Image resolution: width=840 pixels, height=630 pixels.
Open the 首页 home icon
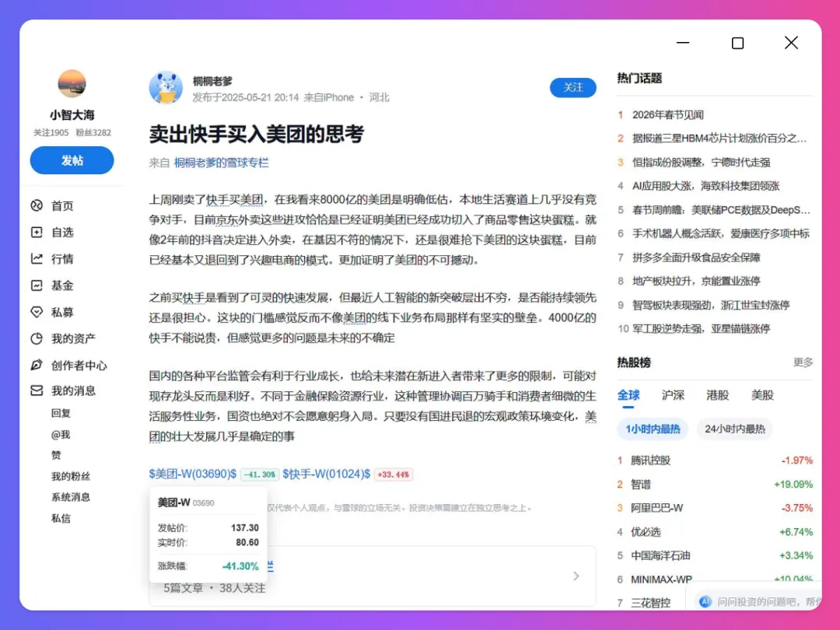(x=37, y=205)
